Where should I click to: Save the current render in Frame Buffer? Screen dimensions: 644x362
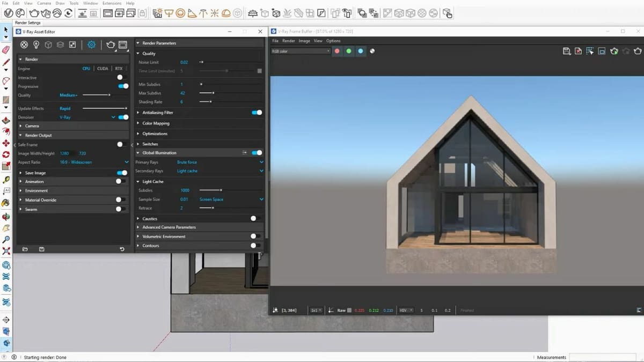point(566,51)
